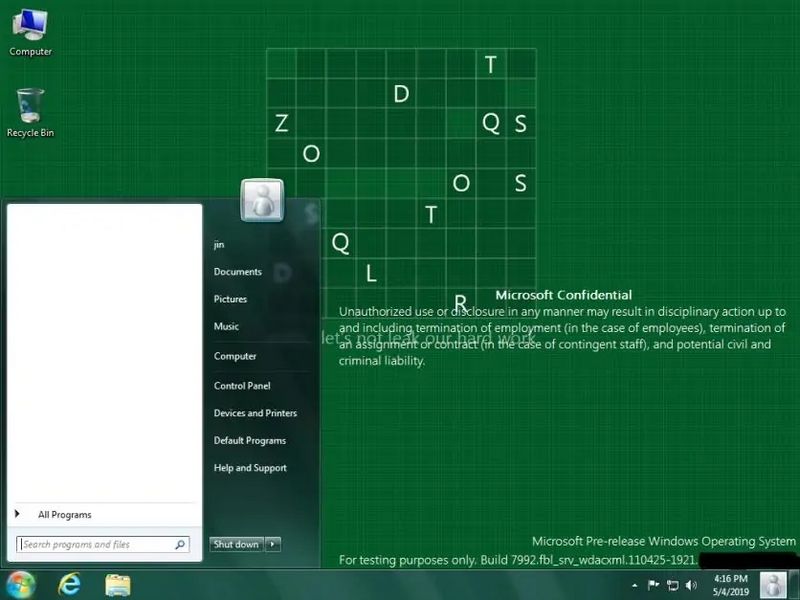Open Music from the Start menu

coord(226,327)
